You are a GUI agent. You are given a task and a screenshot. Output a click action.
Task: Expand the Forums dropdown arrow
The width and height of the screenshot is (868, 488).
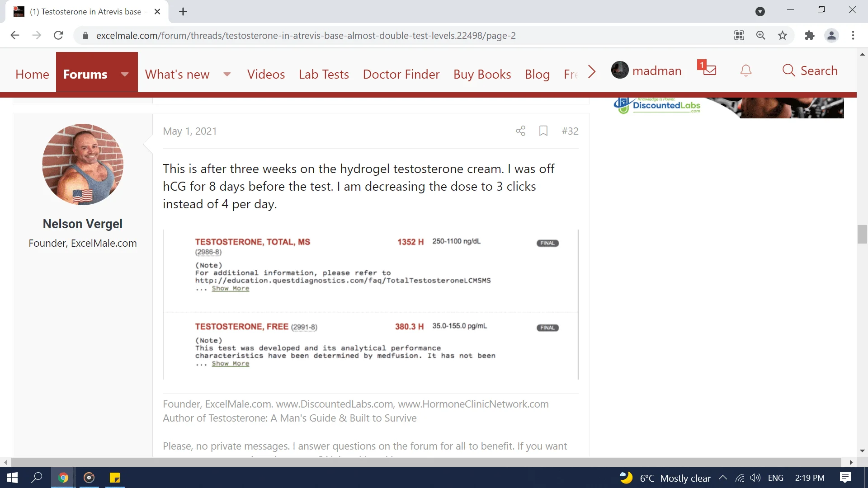tap(125, 74)
